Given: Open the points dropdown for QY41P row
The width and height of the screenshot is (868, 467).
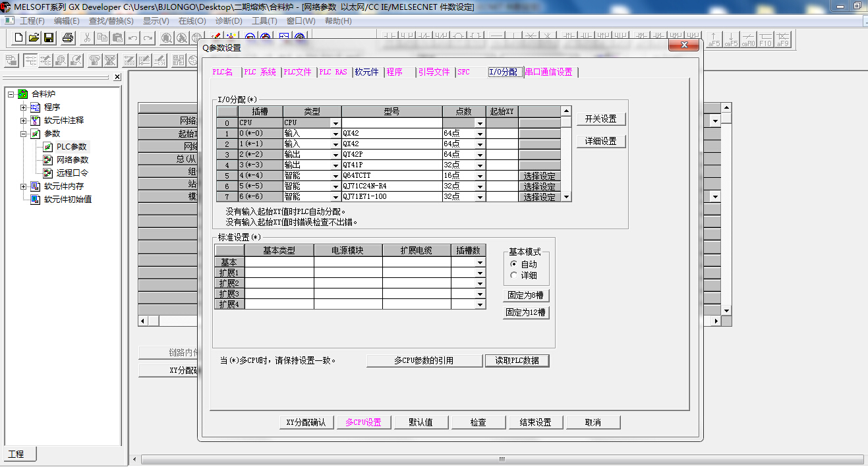Looking at the screenshot, I should (480, 165).
